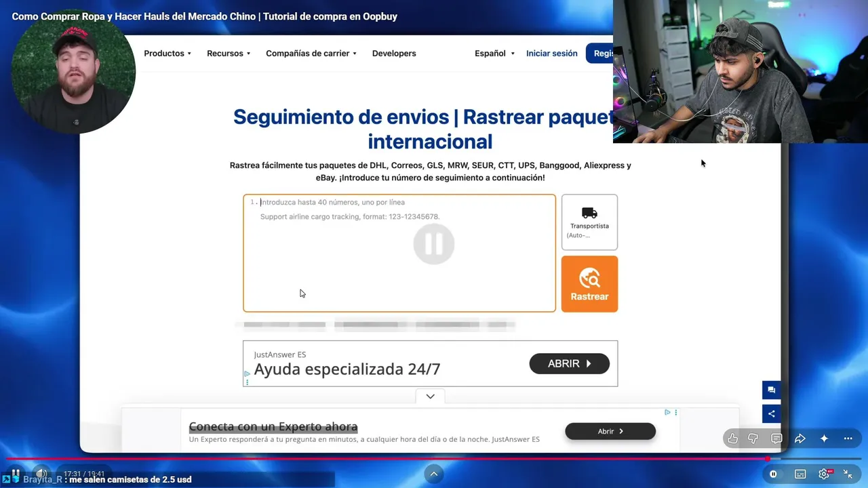Click the Iniciar sesión link

click(x=552, y=54)
